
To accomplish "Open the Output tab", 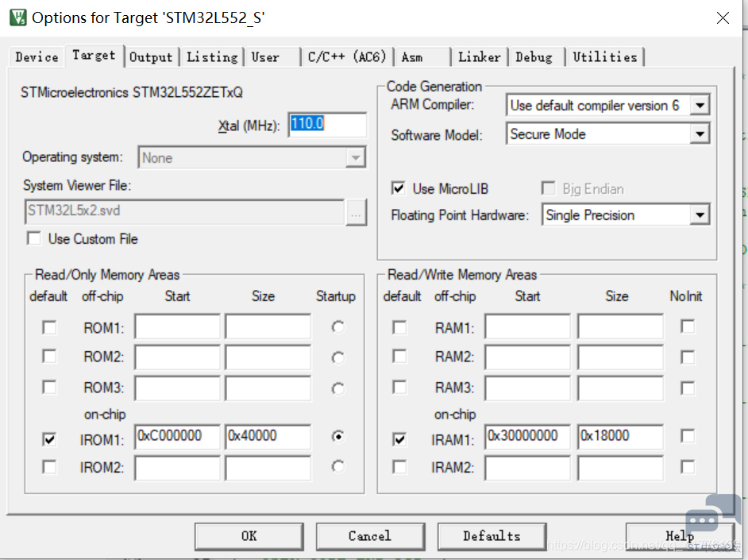I will click(151, 57).
